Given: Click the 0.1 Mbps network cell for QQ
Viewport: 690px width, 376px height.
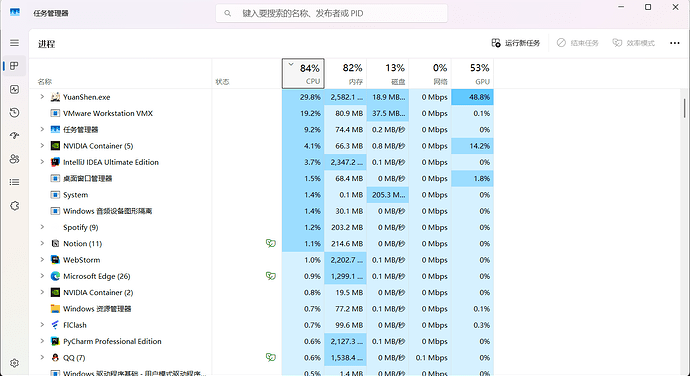Looking at the screenshot, I should (430, 358).
